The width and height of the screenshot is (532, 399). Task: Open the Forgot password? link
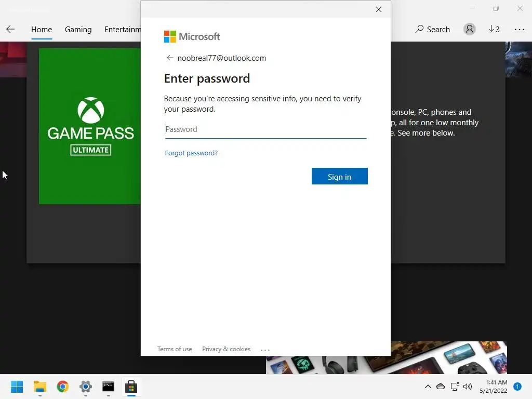click(x=191, y=153)
